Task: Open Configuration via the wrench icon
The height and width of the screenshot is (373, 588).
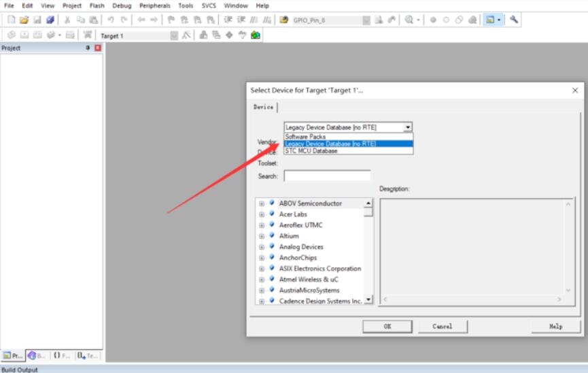Action: point(514,20)
